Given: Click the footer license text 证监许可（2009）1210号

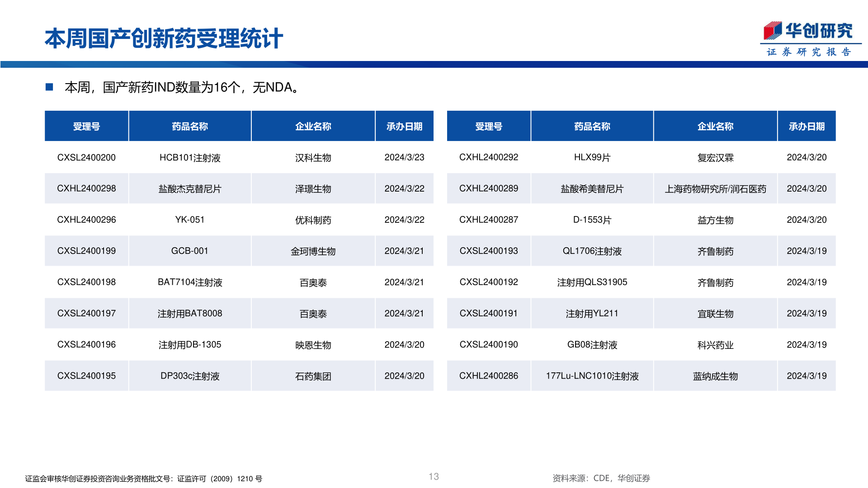Looking at the screenshot, I should pos(220,479).
